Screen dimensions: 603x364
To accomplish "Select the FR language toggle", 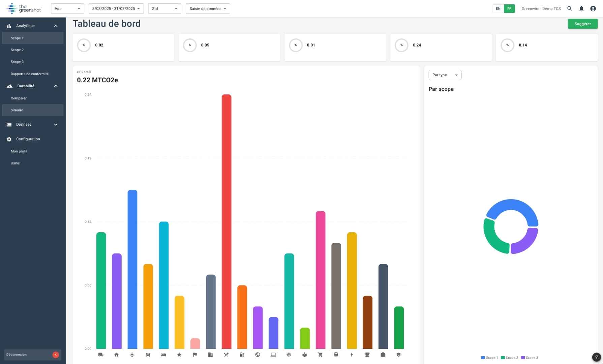I will pos(509,9).
